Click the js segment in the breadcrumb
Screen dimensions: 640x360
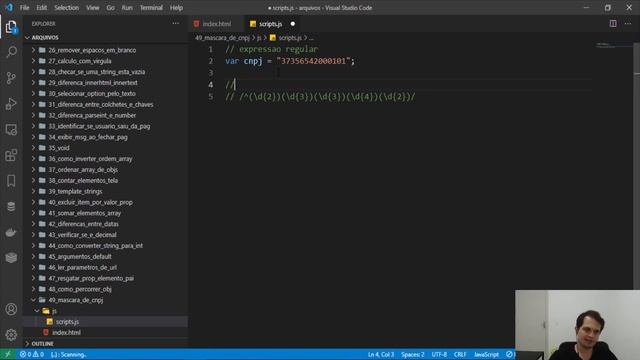point(259,38)
